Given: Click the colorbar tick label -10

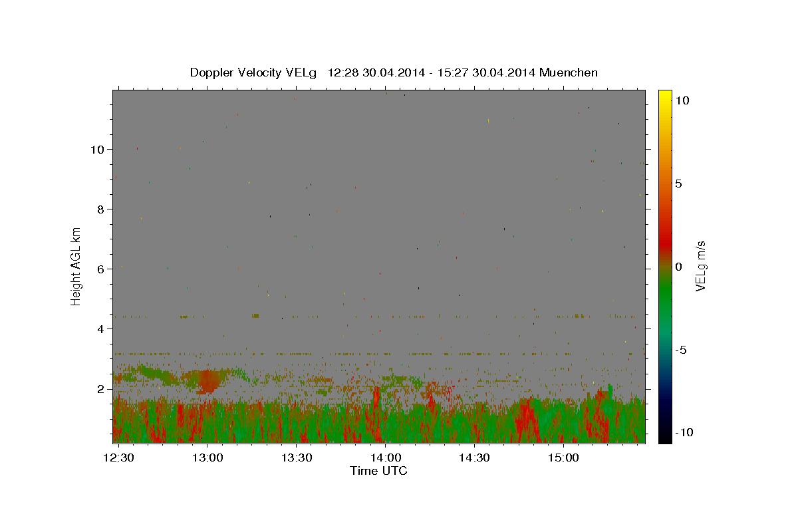Looking at the screenshot, I should tap(684, 432).
